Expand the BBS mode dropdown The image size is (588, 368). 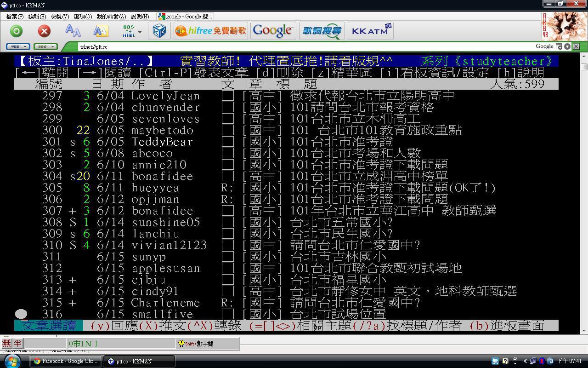pos(45,46)
